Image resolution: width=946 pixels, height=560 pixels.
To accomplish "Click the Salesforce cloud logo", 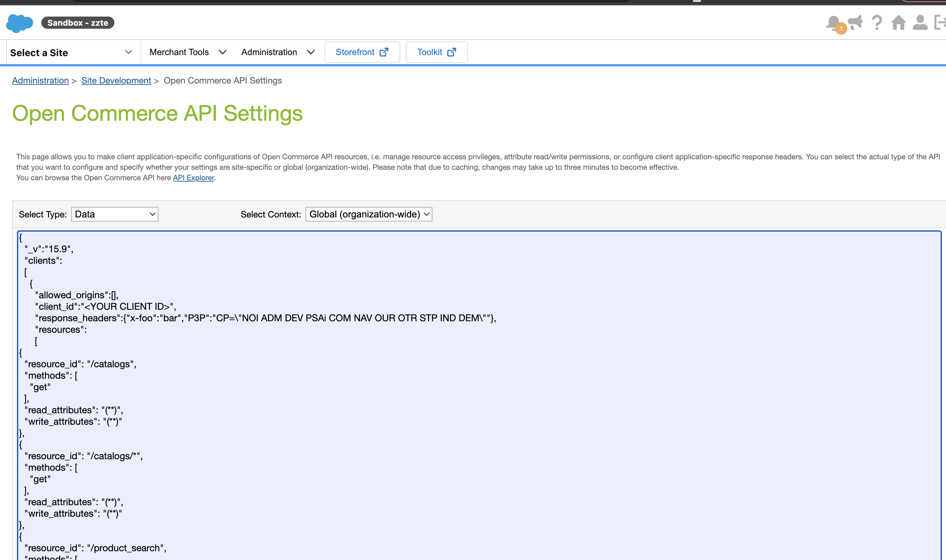I will (20, 23).
